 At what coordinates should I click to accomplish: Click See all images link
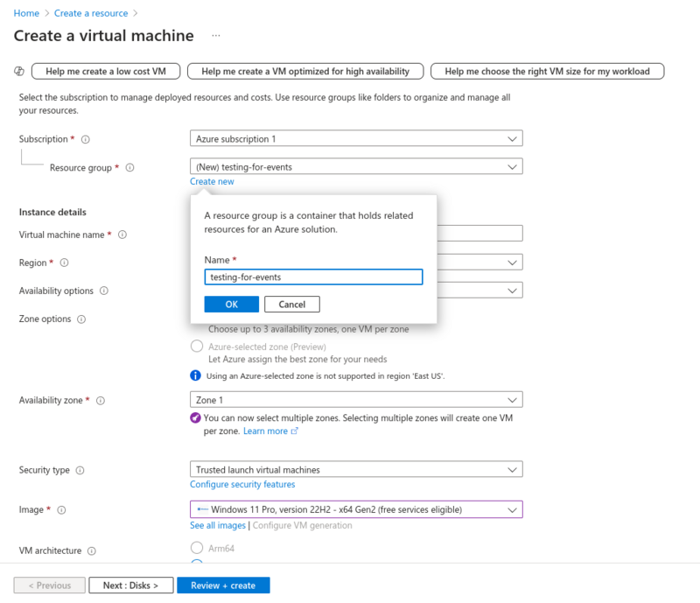[218, 525]
